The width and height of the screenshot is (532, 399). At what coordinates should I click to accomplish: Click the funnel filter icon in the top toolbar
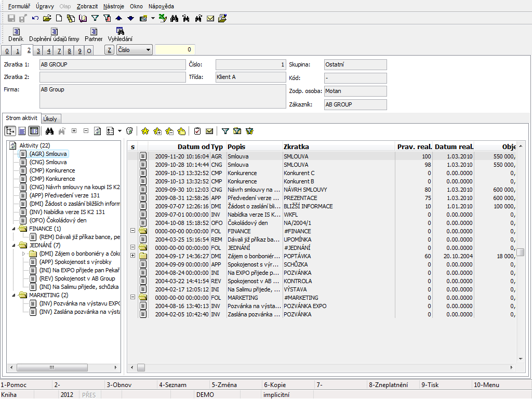pos(95,18)
